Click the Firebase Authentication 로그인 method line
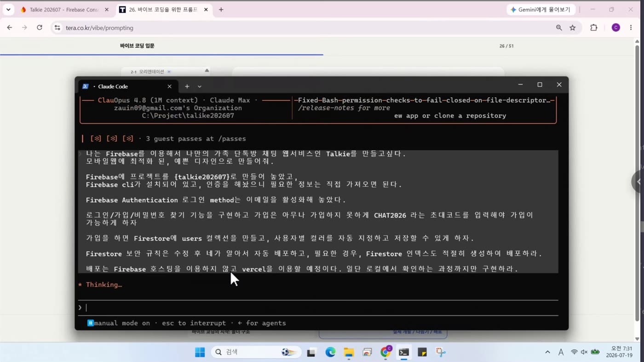This screenshot has height=362, width=644. point(216,200)
